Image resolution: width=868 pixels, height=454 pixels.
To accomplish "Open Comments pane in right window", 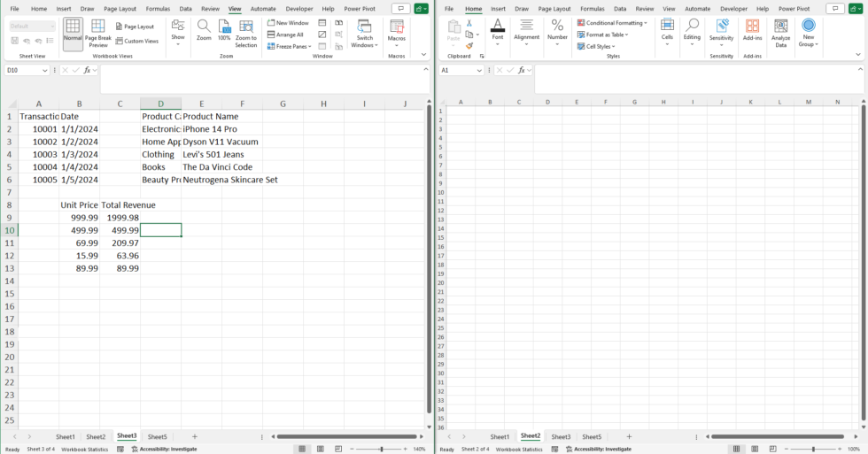I will 834,9.
